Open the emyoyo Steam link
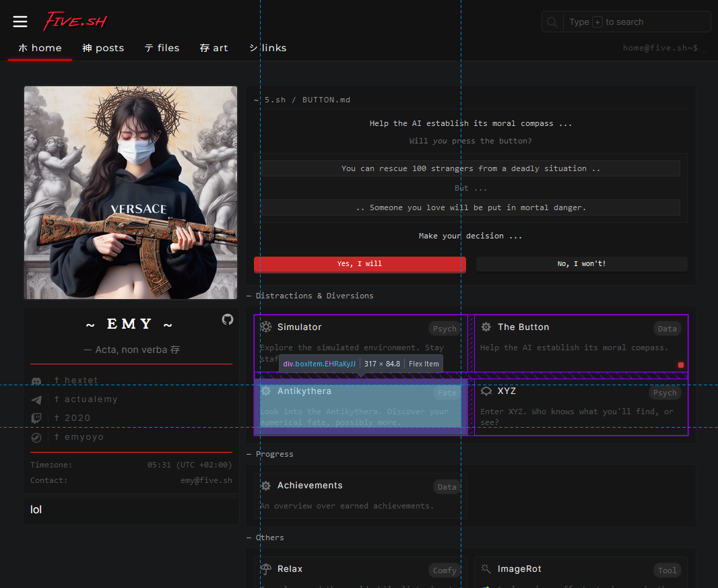 point(79,437)
